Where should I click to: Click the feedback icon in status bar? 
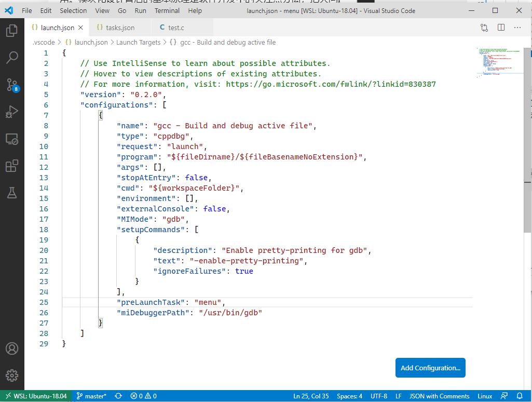pyautogui.click(x=504, y=396)
